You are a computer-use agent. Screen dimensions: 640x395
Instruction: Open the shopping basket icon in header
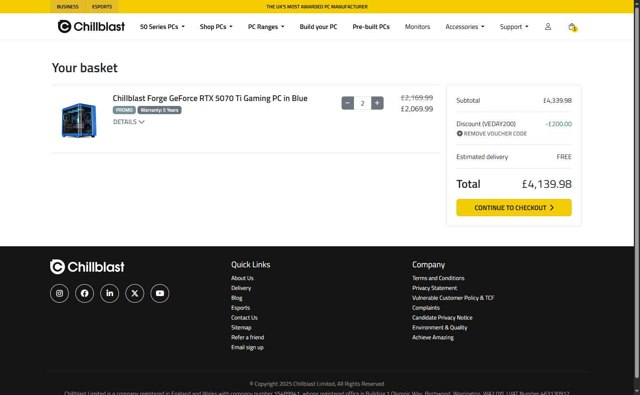(572, 27)
